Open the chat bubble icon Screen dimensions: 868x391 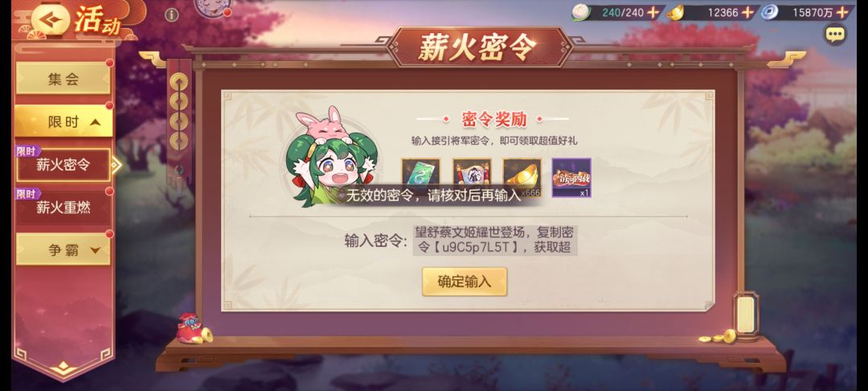(x=835, y=35)
